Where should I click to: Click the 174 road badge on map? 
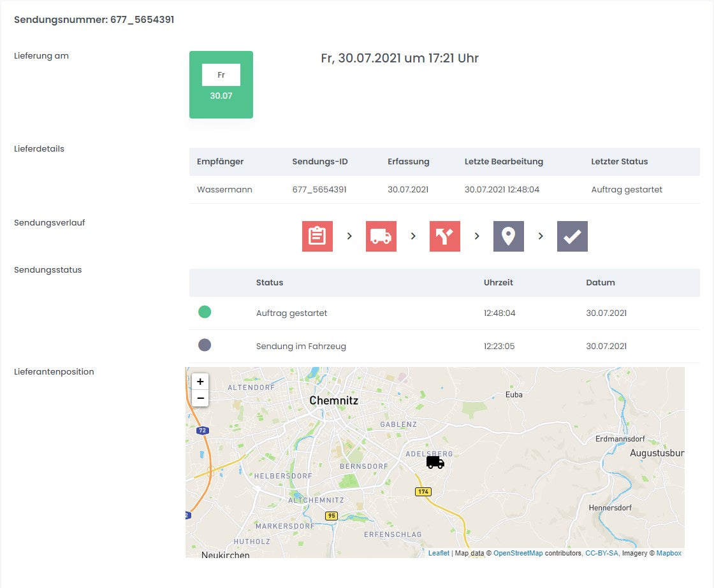pos(423,491)
